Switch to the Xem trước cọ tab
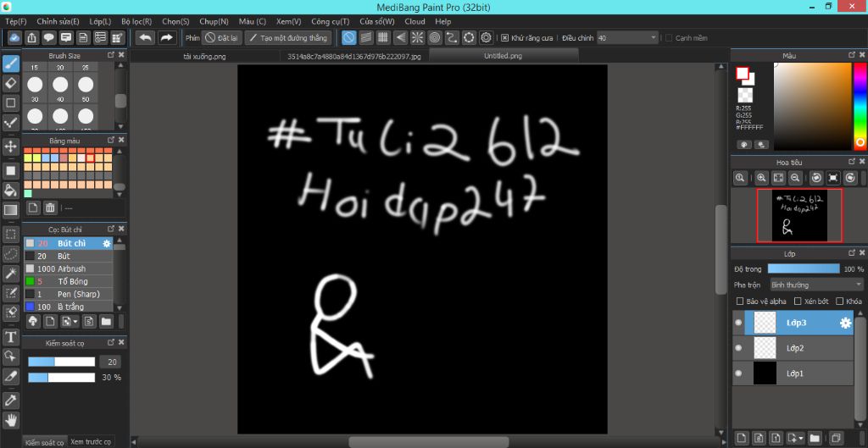868x448 pixels. pos(91,442)
